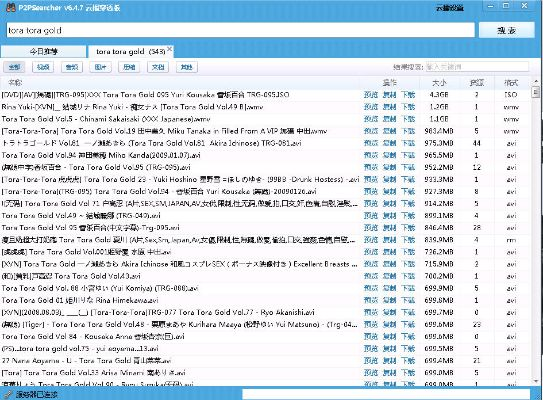Screen dimensions: 543x400
Task: Click the 搜索 search button
Action: 507,30
